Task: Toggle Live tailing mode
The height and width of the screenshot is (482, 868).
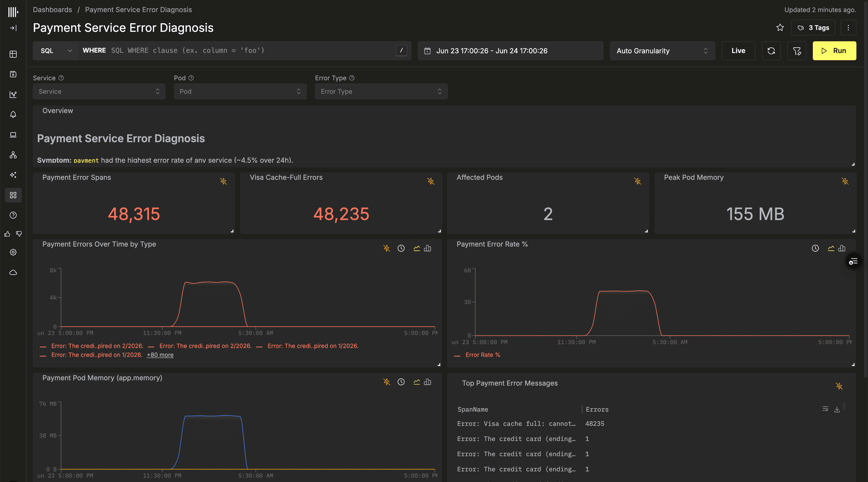Action: point(738,51)
